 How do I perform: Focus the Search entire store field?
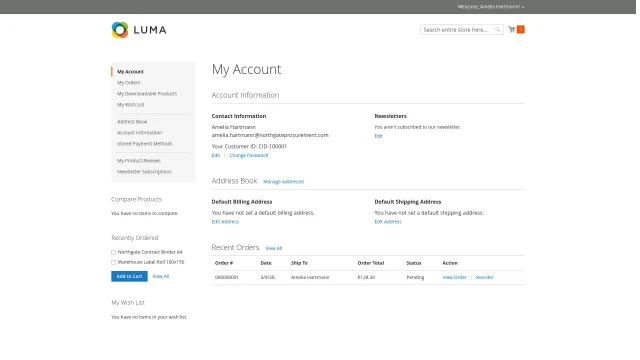[462, 29]
